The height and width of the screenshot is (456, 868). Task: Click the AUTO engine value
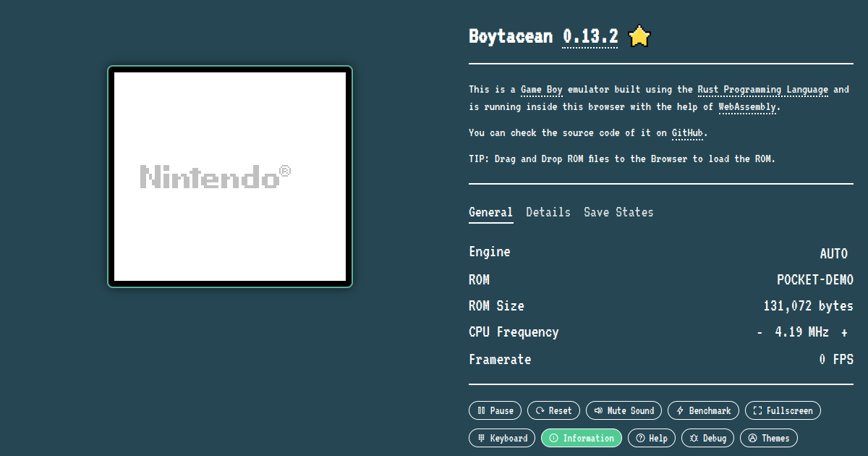pyautogui.click(x=833, y=253)
